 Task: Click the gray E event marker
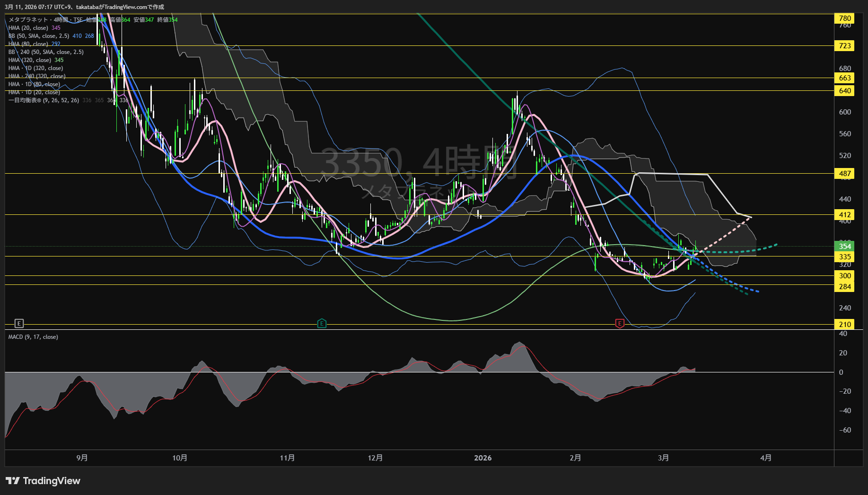point(19,324)
